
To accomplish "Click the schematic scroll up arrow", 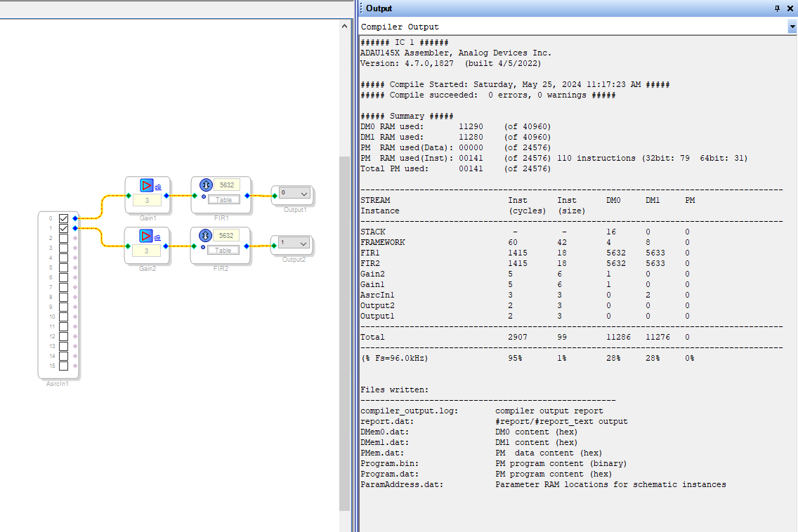I will [344, 26].
